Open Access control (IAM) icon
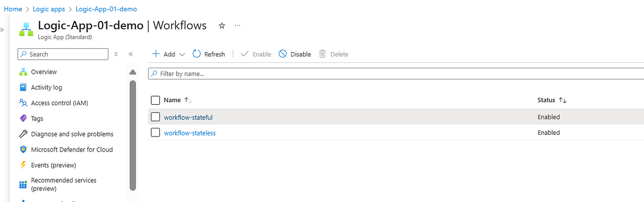Screen dimensions: 644x202 tap(23, 103)
